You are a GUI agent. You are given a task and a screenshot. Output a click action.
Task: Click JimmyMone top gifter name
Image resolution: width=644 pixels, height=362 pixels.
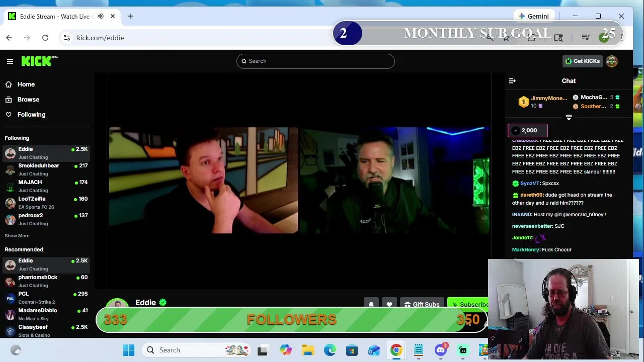click(x=549, y=99)
